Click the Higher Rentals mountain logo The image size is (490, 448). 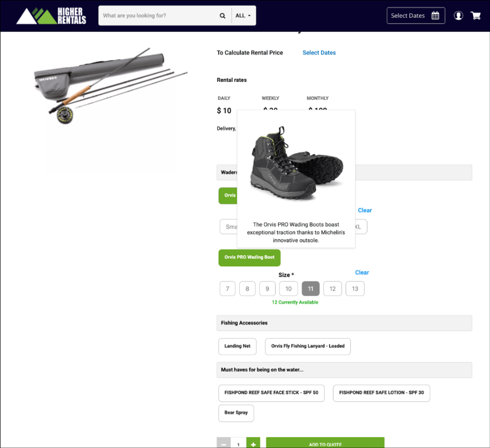pyautogui.click(x=51, y=16)
